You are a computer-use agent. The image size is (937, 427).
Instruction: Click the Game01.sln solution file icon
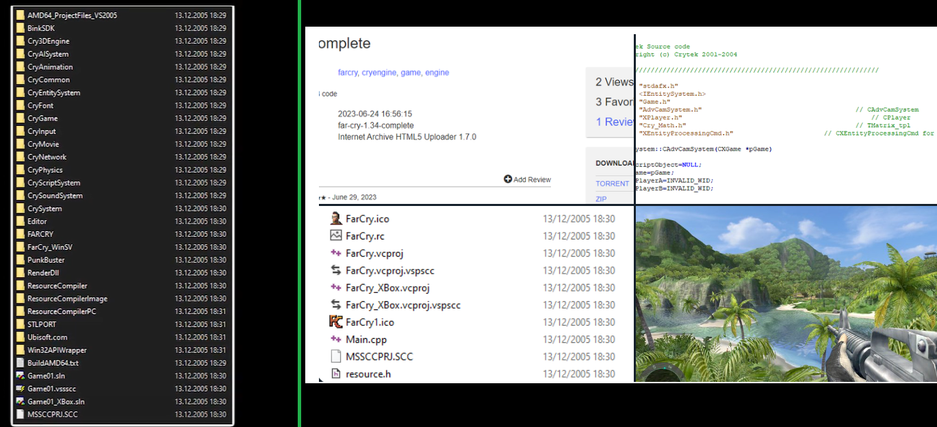[20, 376]
